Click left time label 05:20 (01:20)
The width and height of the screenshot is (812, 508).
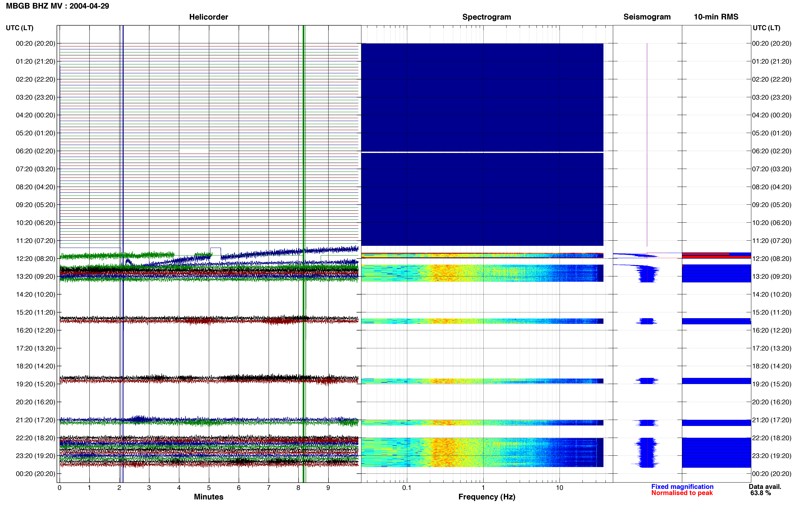tap(36, 133)
